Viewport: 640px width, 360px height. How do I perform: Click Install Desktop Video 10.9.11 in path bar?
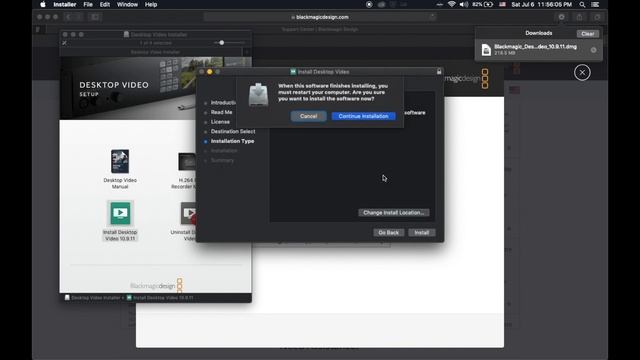pyautogui.click(x=160, y=298)
